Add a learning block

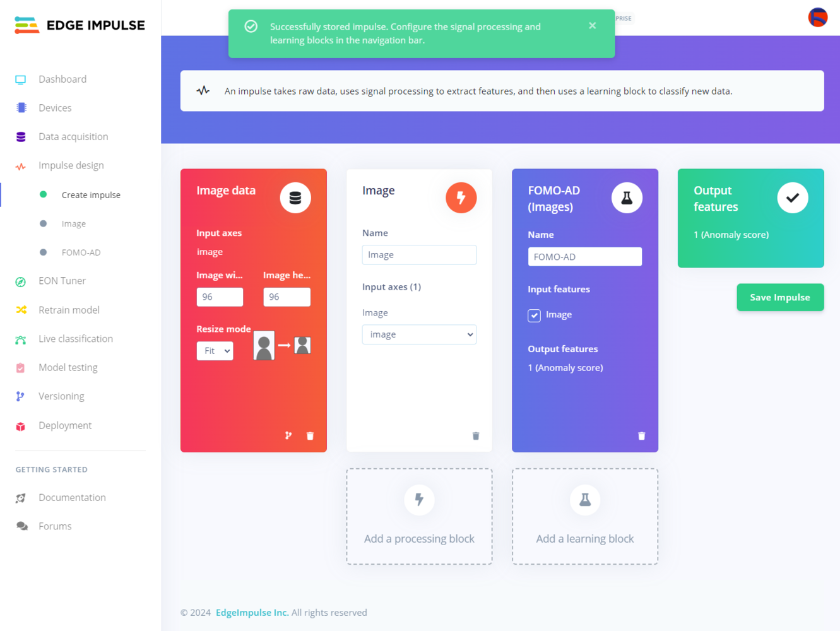click(585, 516)
